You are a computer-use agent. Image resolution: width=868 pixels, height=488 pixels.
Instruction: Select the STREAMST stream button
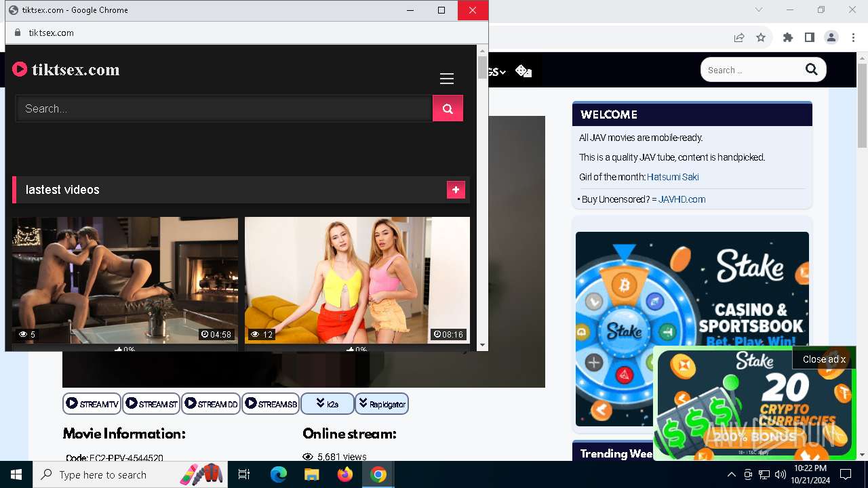(151, 404)
